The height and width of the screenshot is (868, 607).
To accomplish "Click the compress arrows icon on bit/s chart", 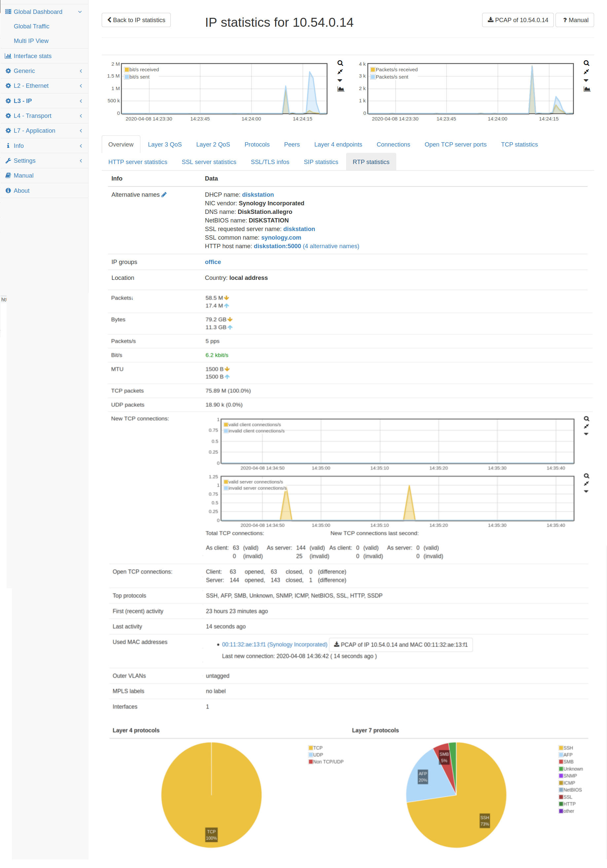I will coord(340,72).
